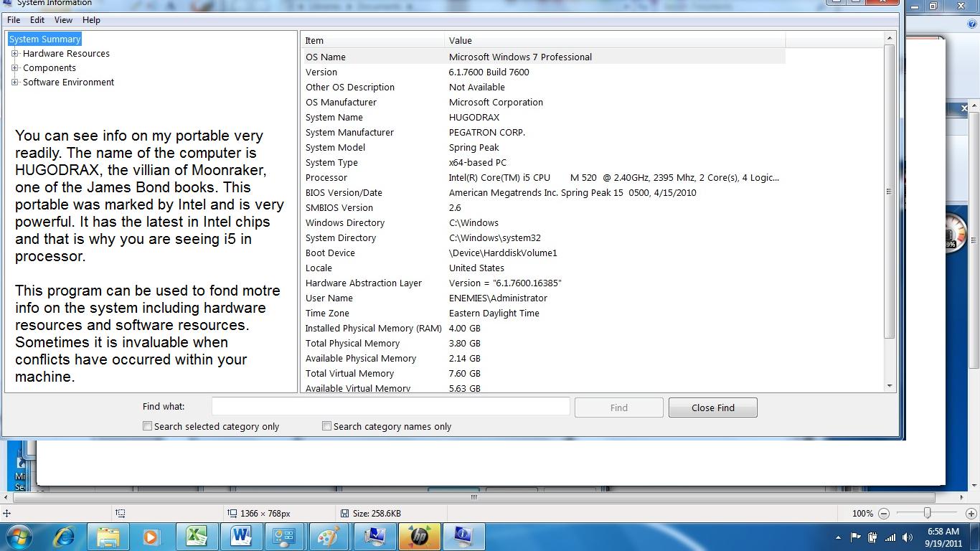Select the Components tree item

(x=49, y=67)
